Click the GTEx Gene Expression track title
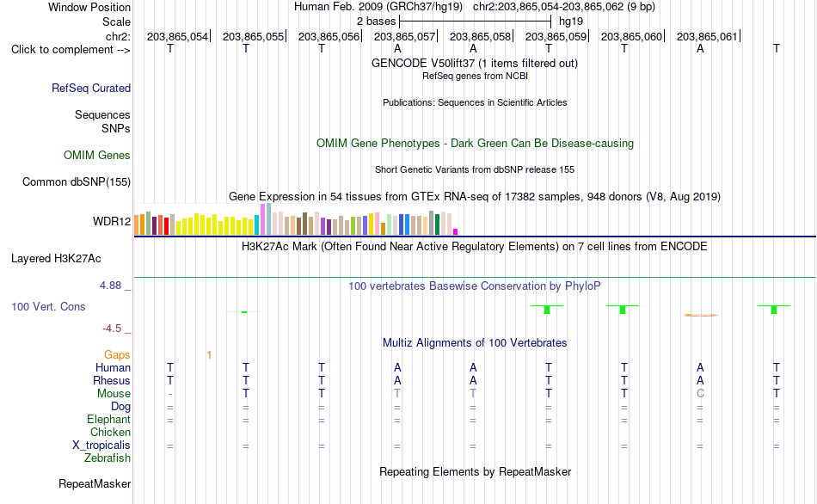817x504 pixels. pyautogui.click(x=475, y=196)
